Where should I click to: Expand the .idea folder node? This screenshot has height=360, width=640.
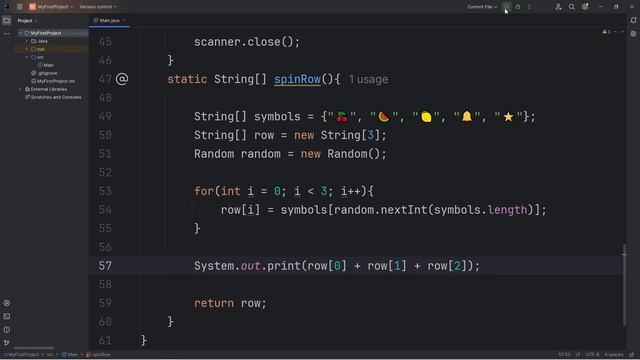[x=27, y=41]
